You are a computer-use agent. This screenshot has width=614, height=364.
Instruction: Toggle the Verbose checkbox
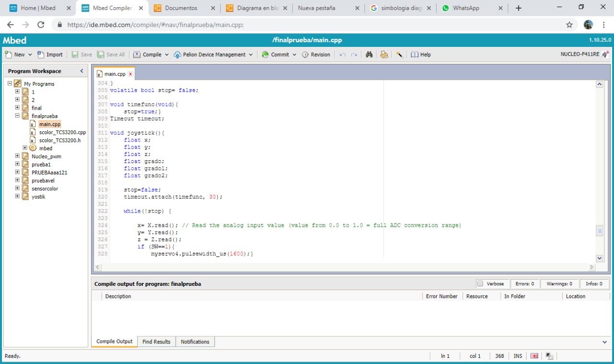coord(480,284)
